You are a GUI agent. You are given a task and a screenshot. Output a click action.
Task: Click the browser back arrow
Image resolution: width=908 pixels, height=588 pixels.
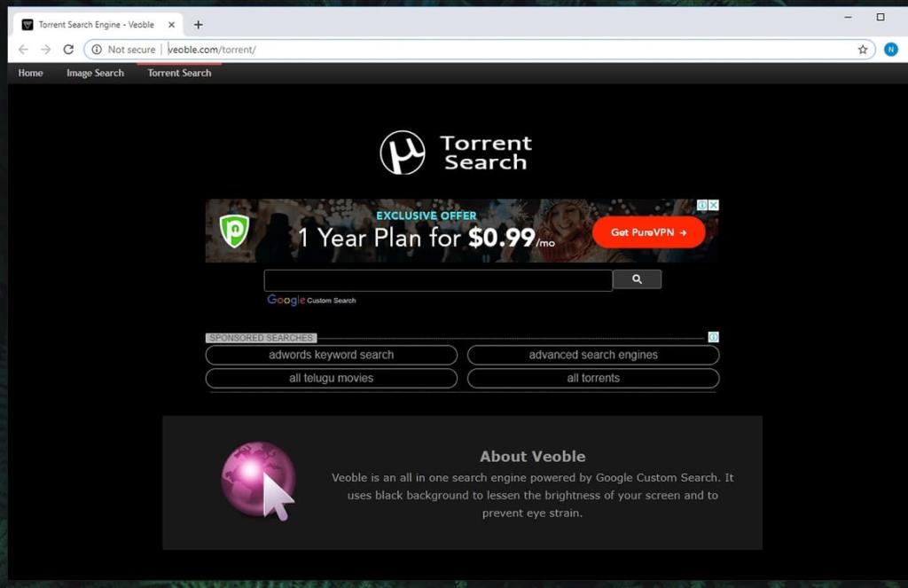(24, 50)
